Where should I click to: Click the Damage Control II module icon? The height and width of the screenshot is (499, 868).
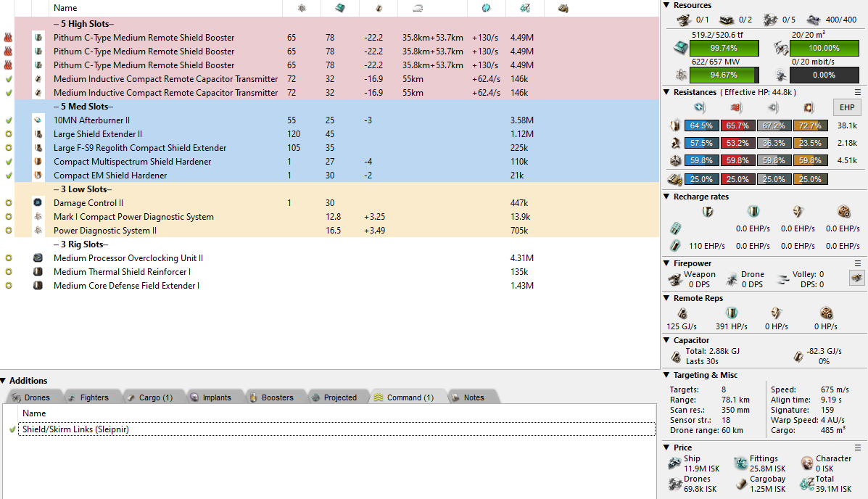(38, 203)
